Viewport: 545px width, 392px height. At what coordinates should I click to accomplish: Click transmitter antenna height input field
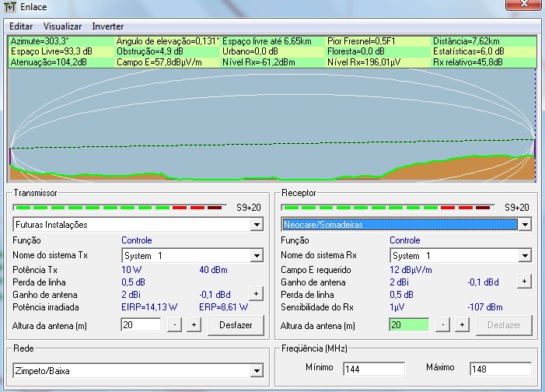click(141, 324)
